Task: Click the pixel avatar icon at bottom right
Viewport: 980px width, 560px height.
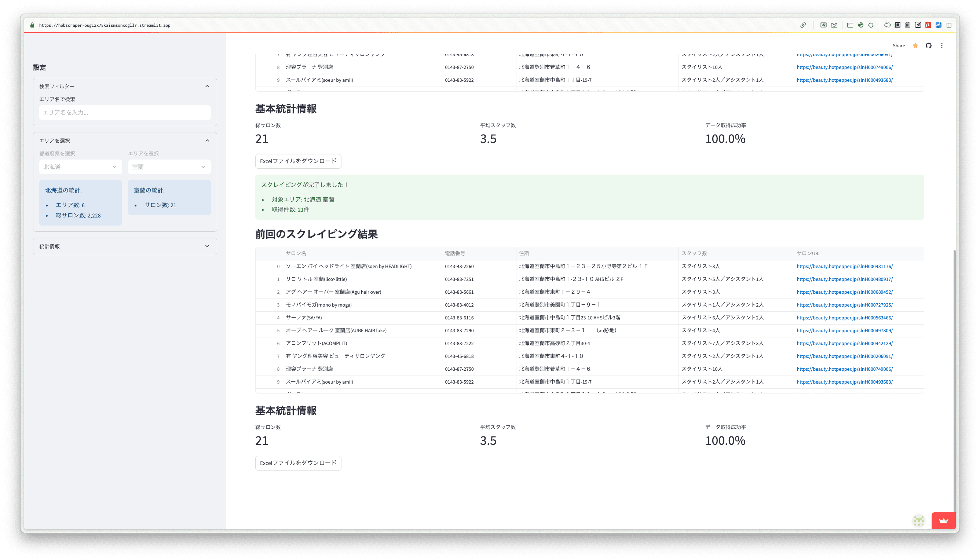Action: click(x=918, y=521)
